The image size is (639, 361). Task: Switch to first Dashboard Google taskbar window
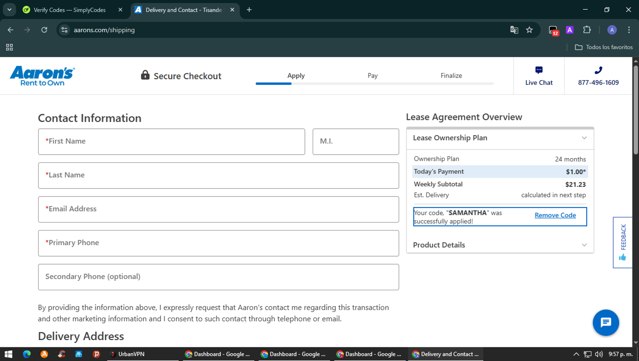(218, 354)
